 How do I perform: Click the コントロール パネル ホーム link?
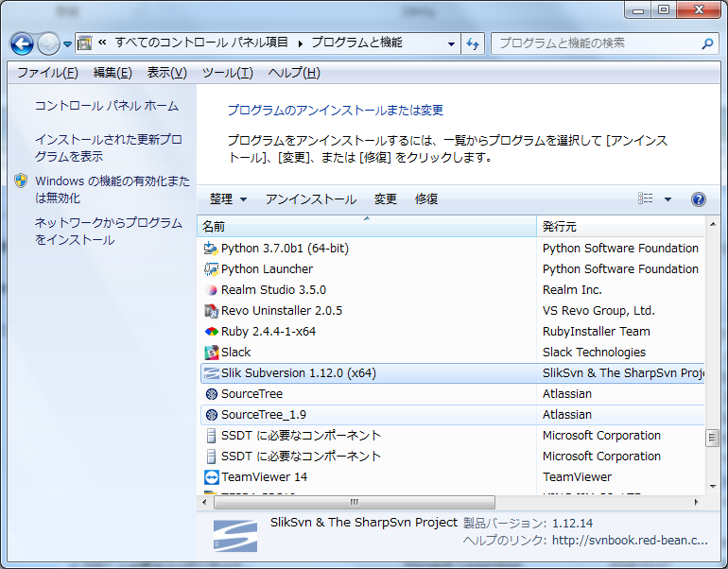107,106
